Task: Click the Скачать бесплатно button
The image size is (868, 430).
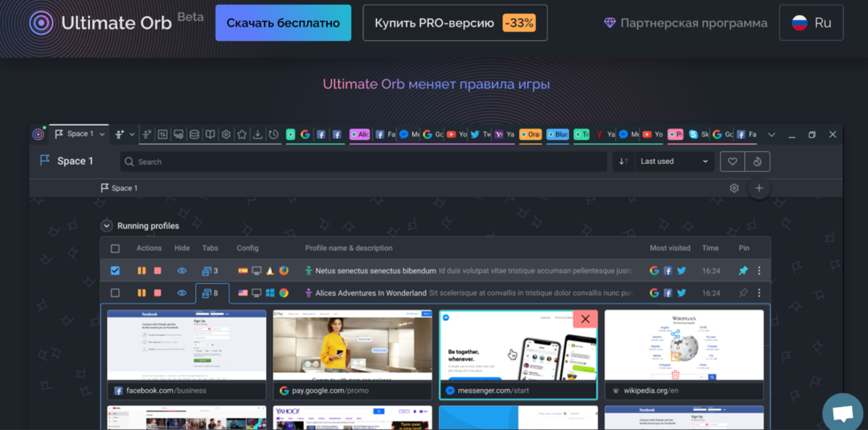Action: pyautogui.click(x=283, y=23)
